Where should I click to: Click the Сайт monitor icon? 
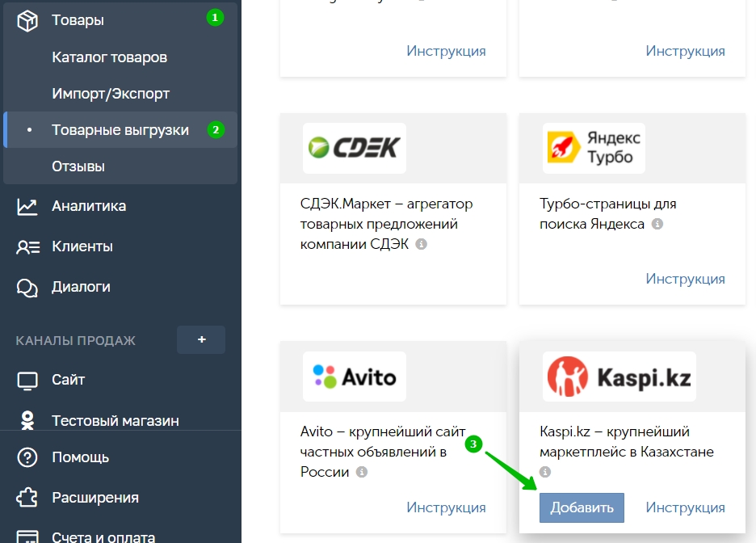point(27,381)
